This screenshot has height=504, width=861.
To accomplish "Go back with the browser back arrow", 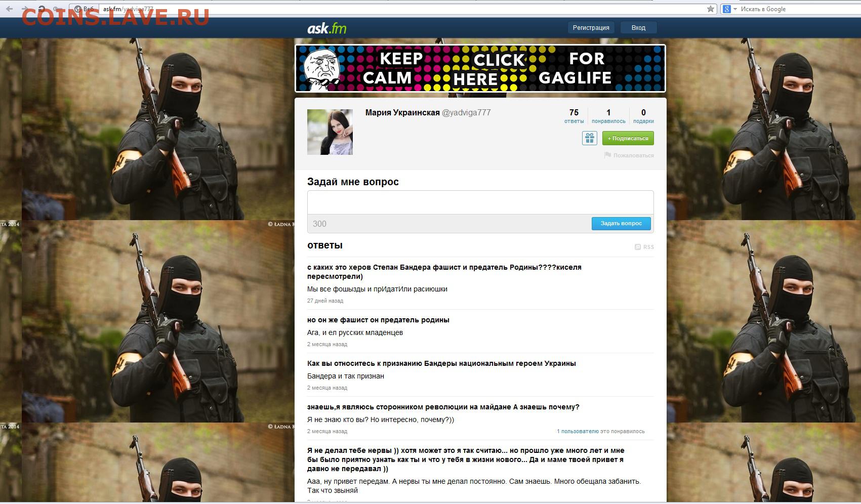I will point(9,9).
